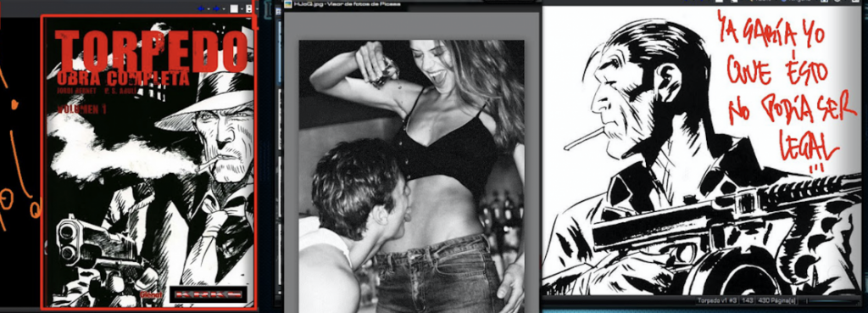868x313 pixels.
Task: Click the current page number 143 field
Action: pos(748,301)
